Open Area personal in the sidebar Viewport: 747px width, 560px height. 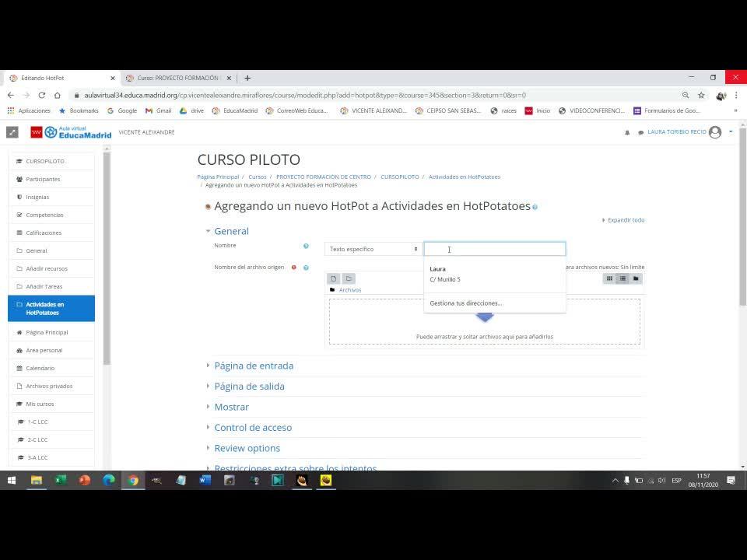pyautogui.click(x=51, y=351)
